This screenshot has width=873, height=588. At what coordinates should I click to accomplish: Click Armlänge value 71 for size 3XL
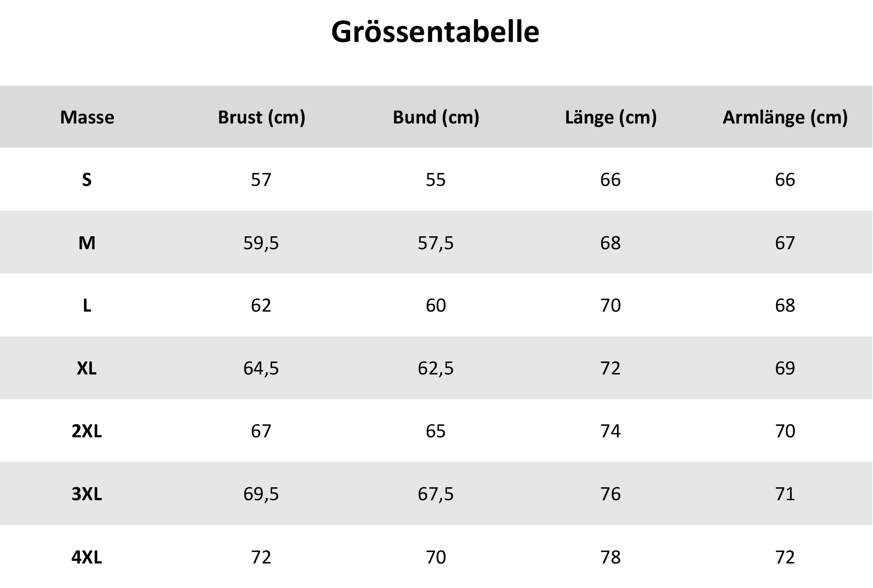(785, 494)
